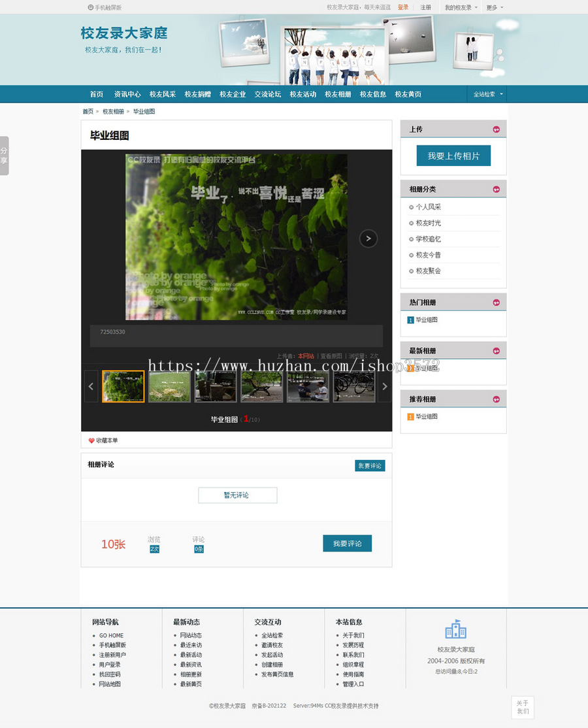Image resolution: width=588 pixels, height=728 pixels.
Task: Select the first photo thumbnail in the strip
Action: (123, 386)
